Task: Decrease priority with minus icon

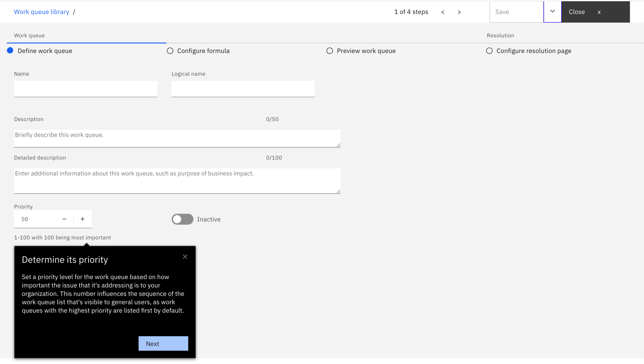Action: click(64, 219)
